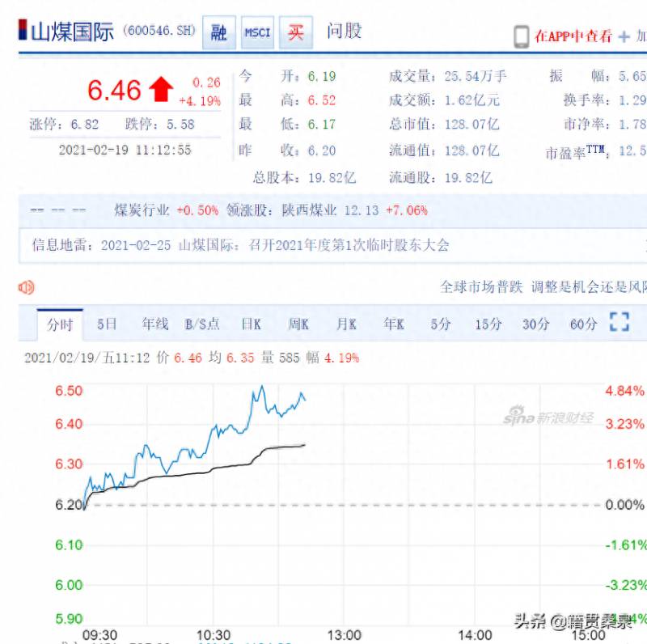Select the 60分 interval tab

tap(583, 324)
